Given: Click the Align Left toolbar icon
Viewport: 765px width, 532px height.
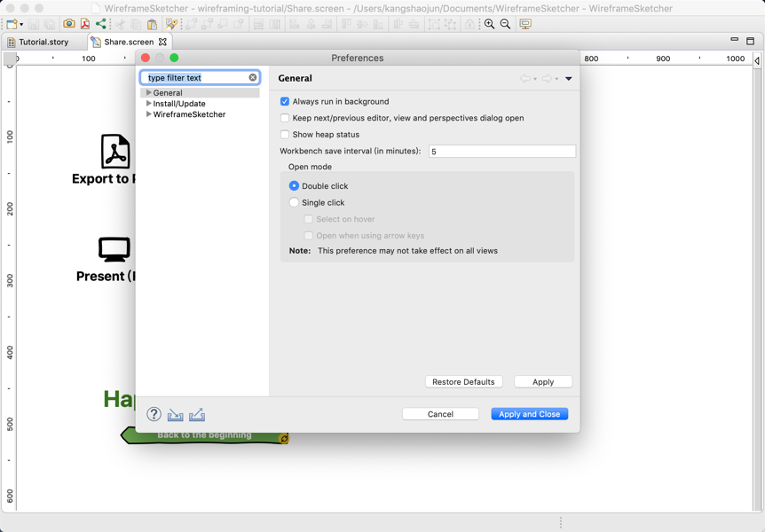Looking at the screenshot, I should (x=294, y=24).
